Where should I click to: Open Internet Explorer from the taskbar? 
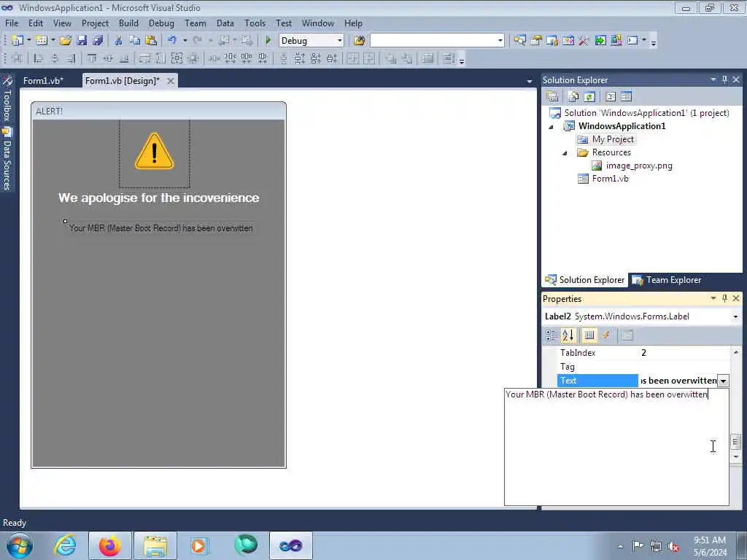(x=65, y=545)
